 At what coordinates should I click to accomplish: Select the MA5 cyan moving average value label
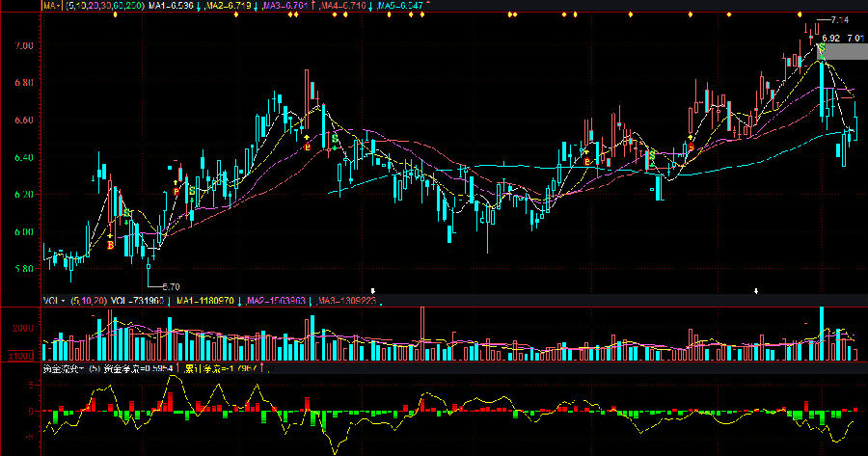point(401,5)
